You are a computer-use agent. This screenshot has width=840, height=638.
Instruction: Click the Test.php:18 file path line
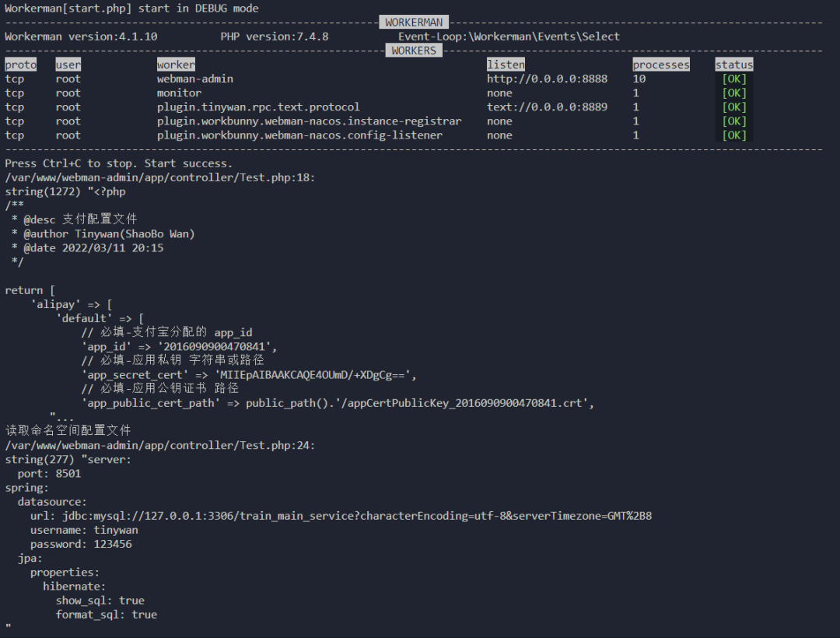point(159,177)
